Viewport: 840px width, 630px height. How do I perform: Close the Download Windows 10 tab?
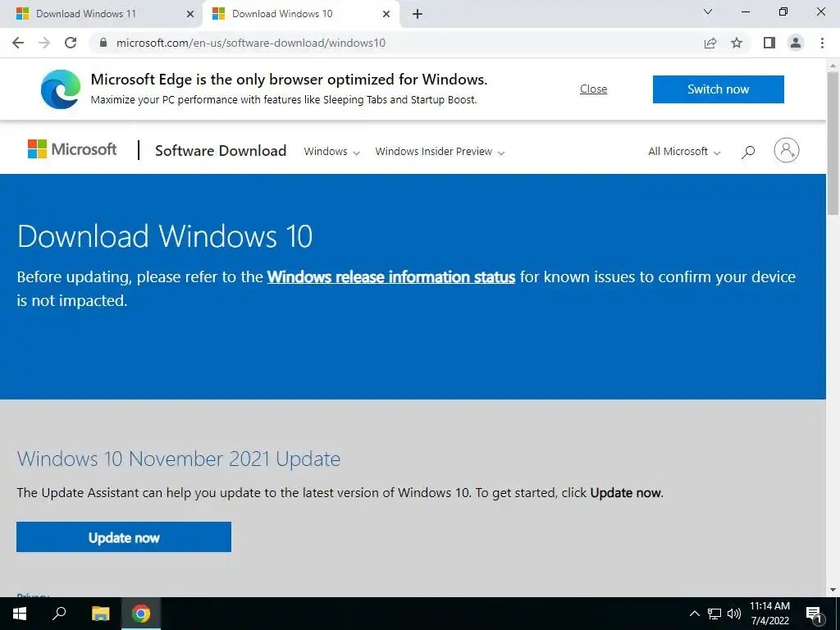tap(386, 14)
